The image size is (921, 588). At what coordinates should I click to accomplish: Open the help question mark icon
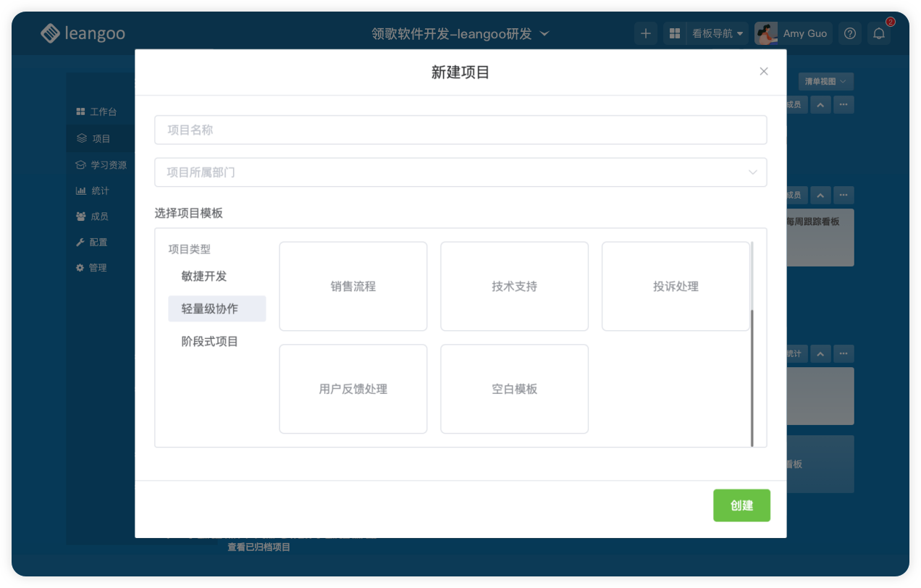click(x=850, y=33)
